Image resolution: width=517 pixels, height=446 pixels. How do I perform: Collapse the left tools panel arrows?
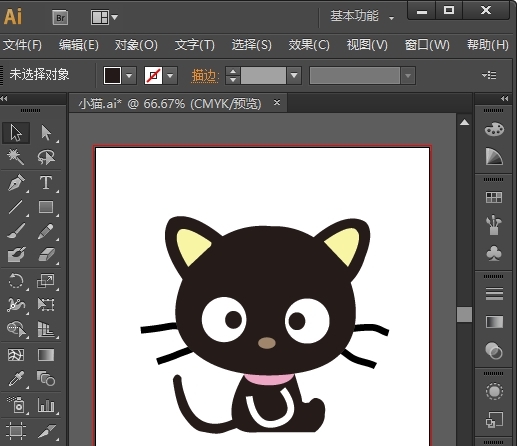coord(4,98)
